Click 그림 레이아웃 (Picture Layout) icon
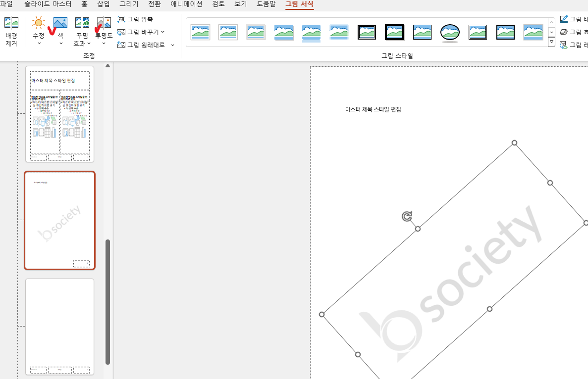Screen dimensions: 588x379 pos(563,46)
